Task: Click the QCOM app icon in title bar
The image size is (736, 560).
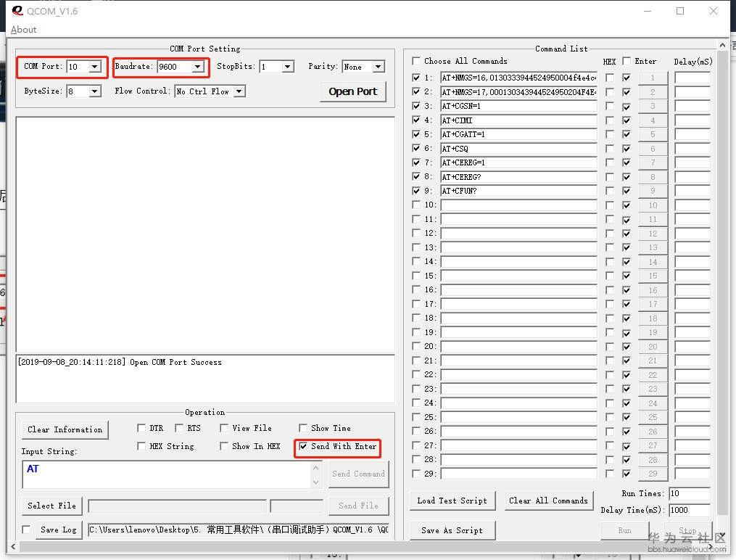Action: 17,10
